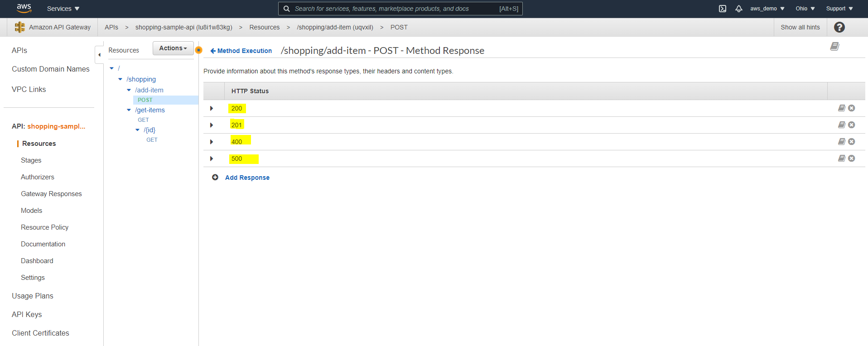
Task: Collapse the /shopping tree node
Action: coord(120,79)
